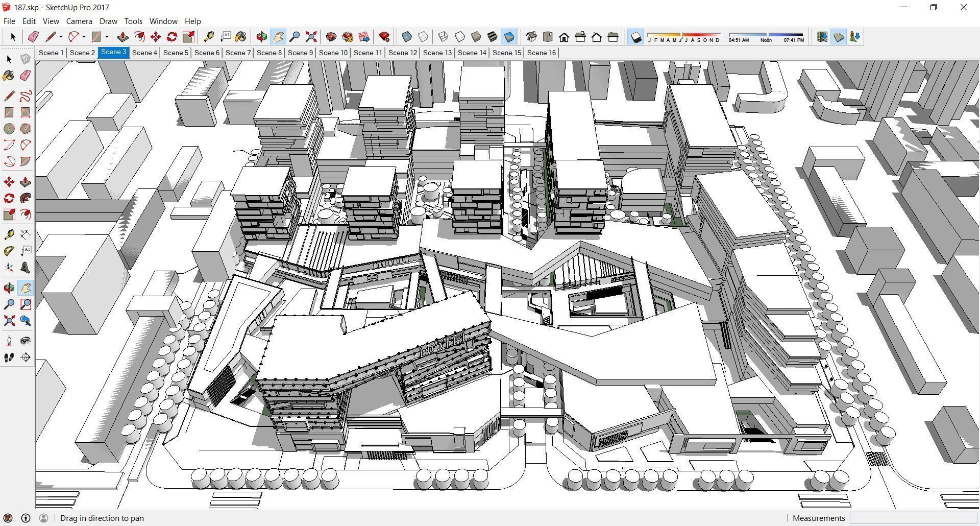Image resolution: width=980 pixels, height=526 pixels.
Task: Open the Draw menu
Action: [x=108, y=21]
